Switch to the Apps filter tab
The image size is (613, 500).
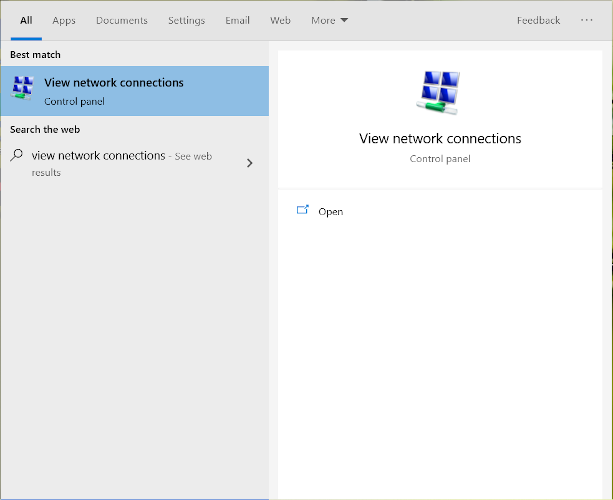[x=64, y=20]
